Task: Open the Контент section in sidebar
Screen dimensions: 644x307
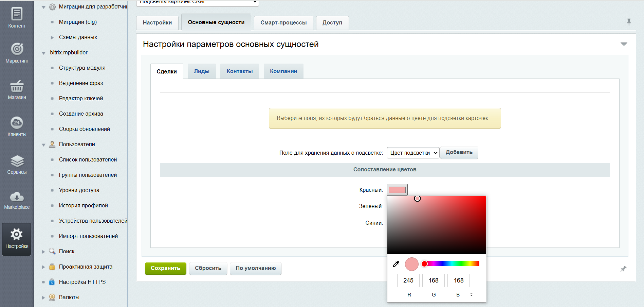Action: point(17,18)
